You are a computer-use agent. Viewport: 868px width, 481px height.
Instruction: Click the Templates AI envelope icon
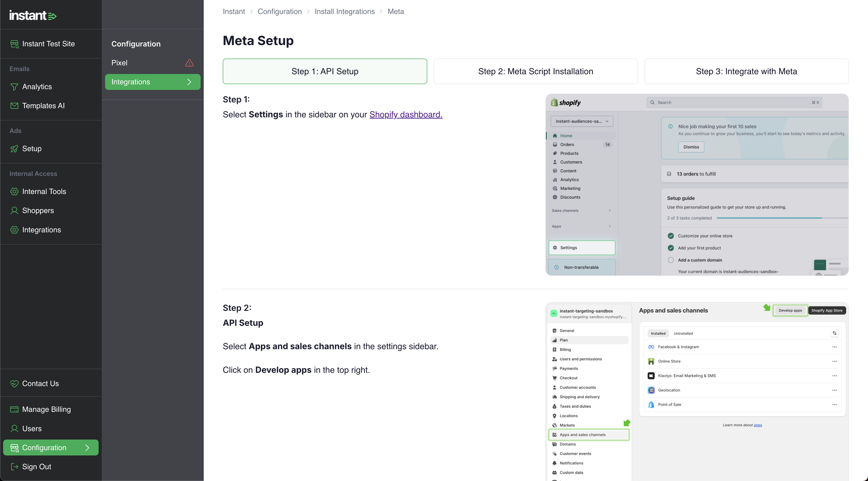pos(14,106)
